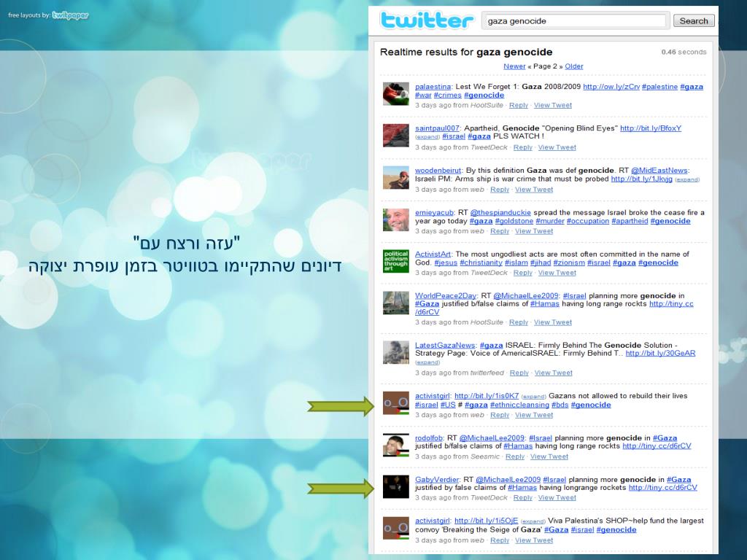The image size is (747, 560).
Task: Expand the bit.ly/1i5OjE short link
Action: tap(533, 522)
